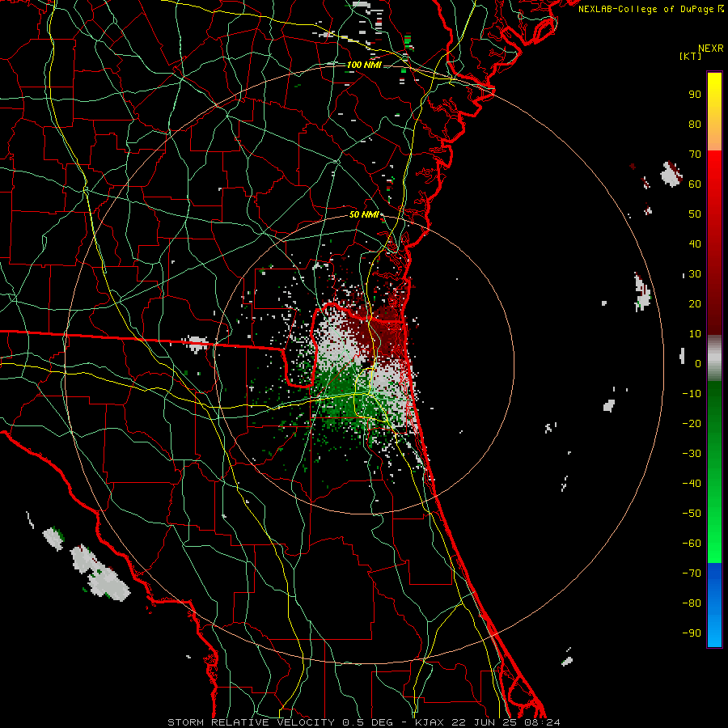Pick the bright green segment of the color bar

pyautogui.click(x=714, y=534)
